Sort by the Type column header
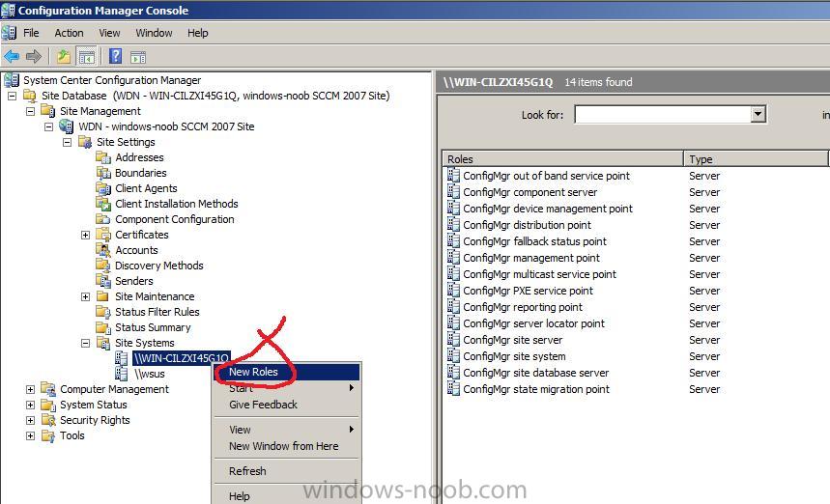Screen dimensions: 830x504 756,158
